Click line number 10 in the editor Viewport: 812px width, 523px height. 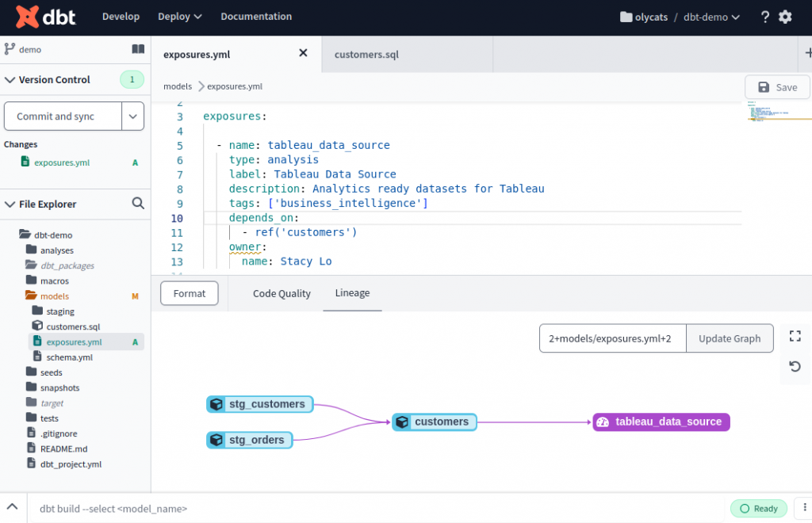click(177, 218)
